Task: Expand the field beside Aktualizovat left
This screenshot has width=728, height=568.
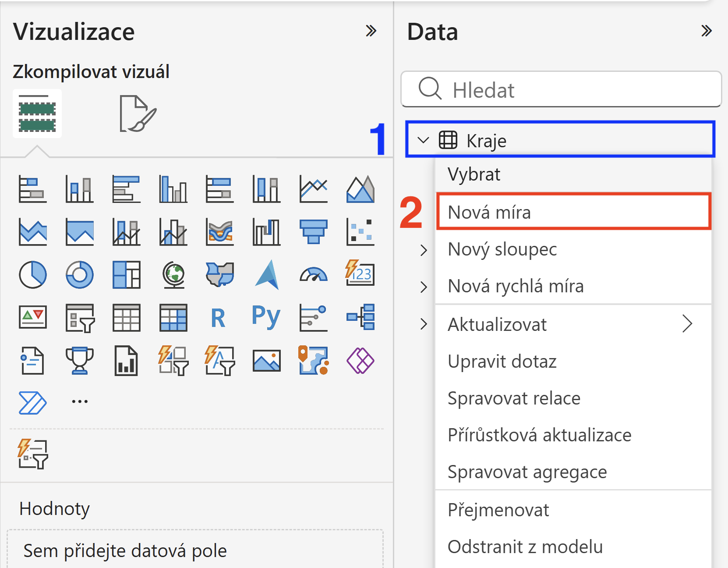Action: click(423, 324)
